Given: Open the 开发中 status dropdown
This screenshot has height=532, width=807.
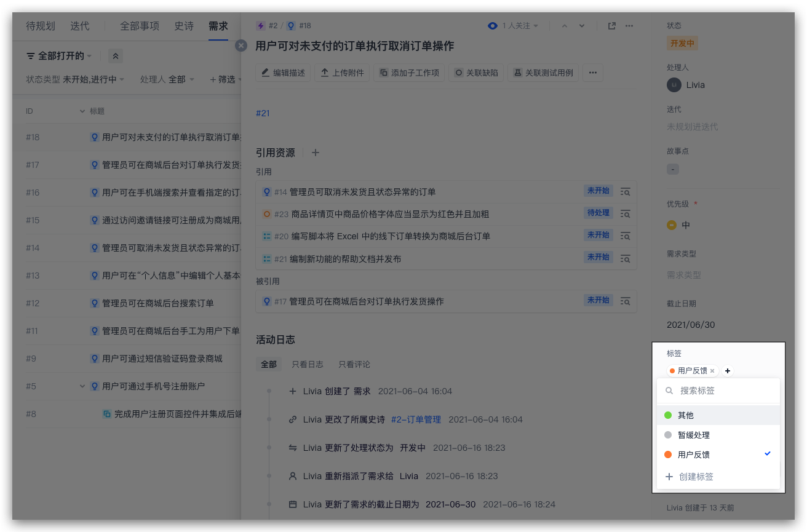Looking at the screenshot, I should (x=683, y=44).
